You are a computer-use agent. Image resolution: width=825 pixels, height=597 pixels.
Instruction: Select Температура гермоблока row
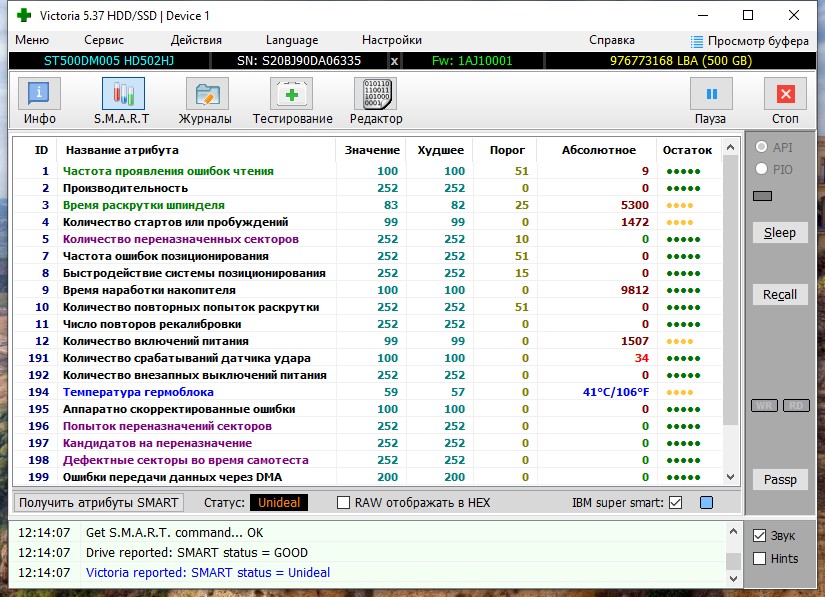point(368,392)
